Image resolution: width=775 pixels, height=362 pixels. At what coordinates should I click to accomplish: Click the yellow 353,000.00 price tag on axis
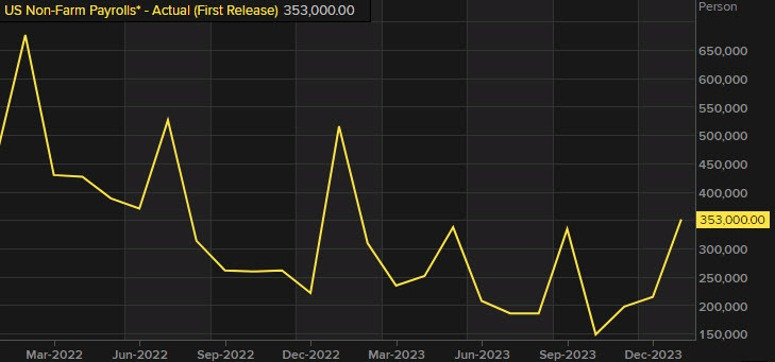[732, 220]
